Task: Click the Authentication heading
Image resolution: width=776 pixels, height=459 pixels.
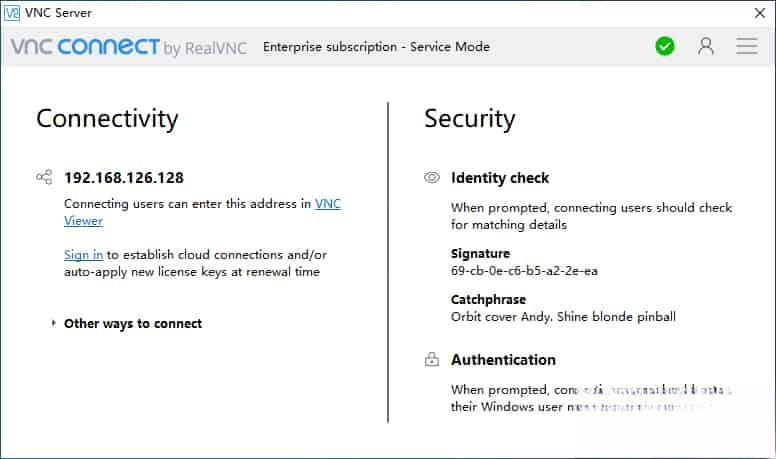Action: [503, 359]
